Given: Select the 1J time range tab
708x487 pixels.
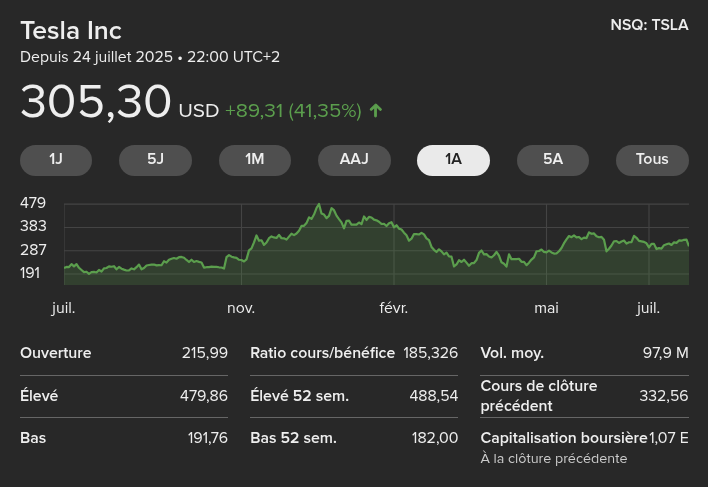Looking at the screenshot, I should 56,160.
